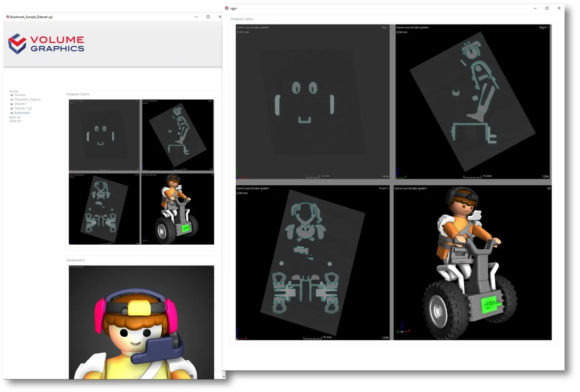Select Playmobil_Segway in the scene tree
Image resolution: width=580 pixels, height=392 pixels.
point(28,99)
